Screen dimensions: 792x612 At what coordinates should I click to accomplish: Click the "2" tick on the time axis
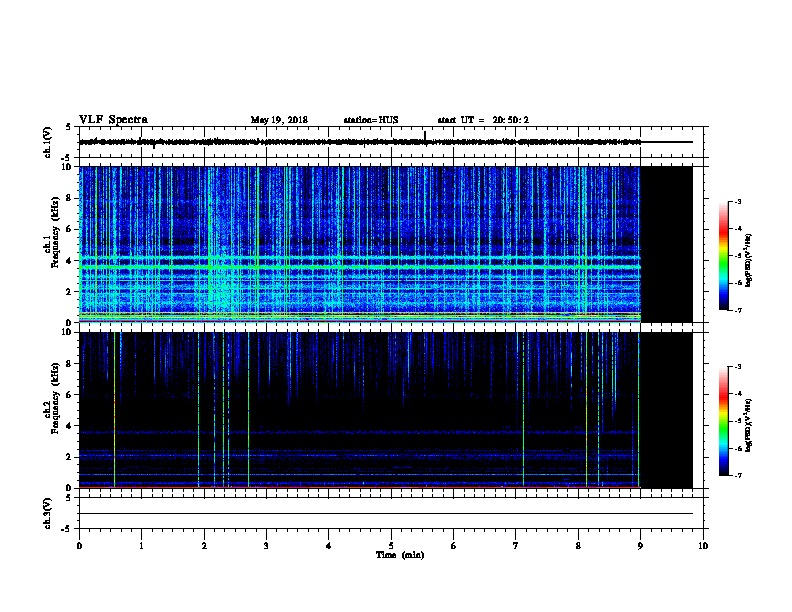coord(204,546)
